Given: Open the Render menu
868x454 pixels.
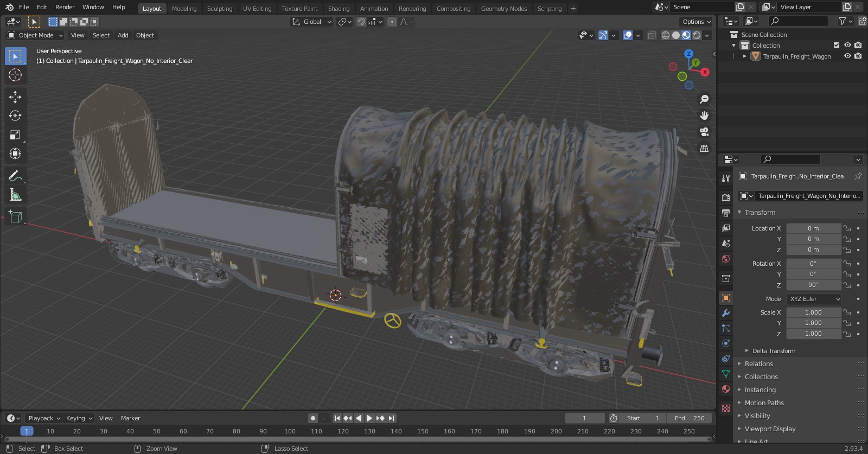Looking at the screenshot, I should [65, 7].
